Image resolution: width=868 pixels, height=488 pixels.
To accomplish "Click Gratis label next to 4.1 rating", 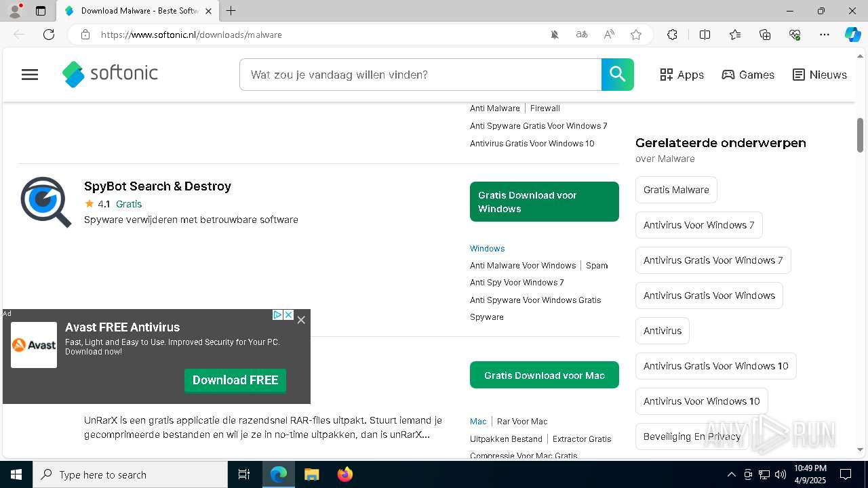I will [129, 204].
